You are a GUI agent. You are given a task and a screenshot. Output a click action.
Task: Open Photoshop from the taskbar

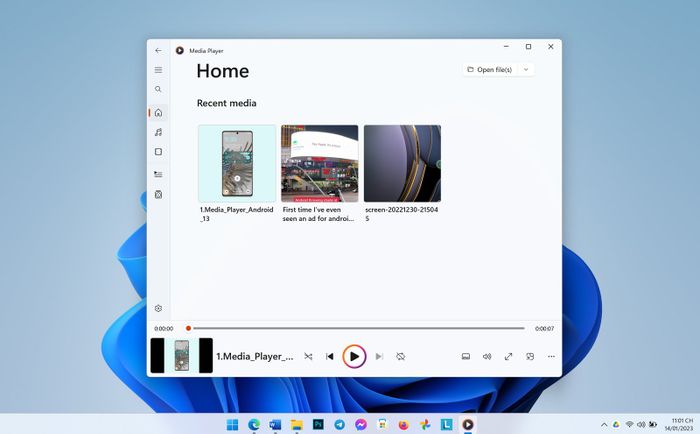(x=318, y=424)
